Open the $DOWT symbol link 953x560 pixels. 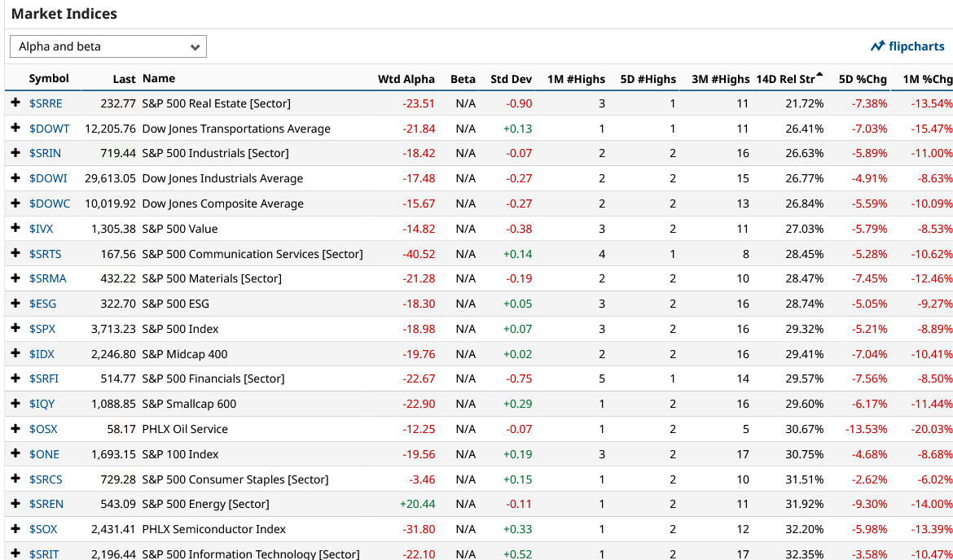pos(49,129)
